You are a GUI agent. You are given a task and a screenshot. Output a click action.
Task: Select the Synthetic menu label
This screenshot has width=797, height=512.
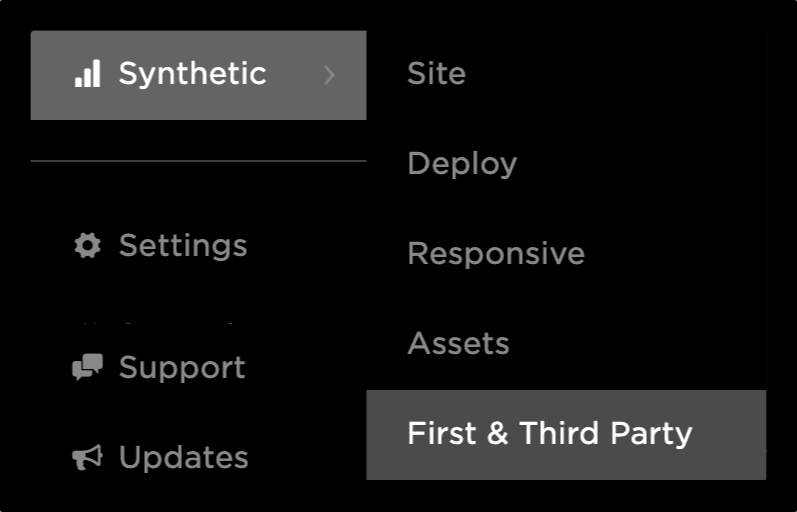click(192, 74)
